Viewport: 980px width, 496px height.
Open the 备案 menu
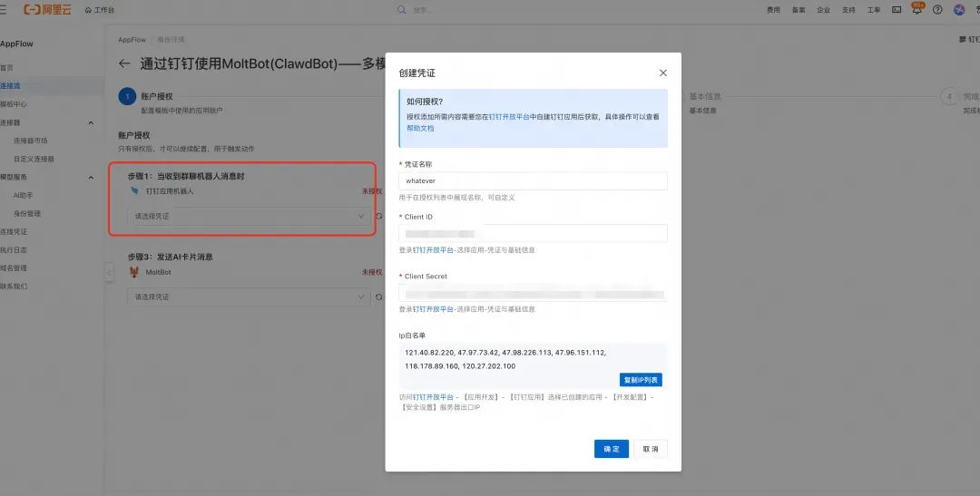coord(799,10)
